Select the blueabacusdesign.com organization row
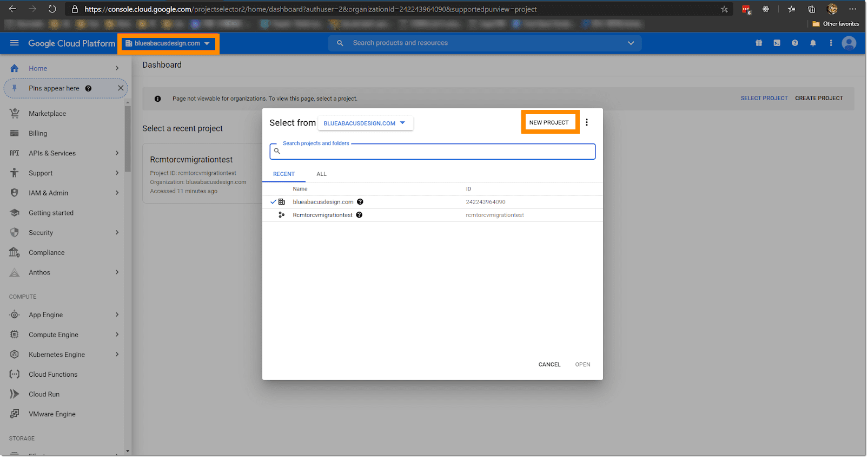Viewport: 868px width, 458px height. pos(433,202)
